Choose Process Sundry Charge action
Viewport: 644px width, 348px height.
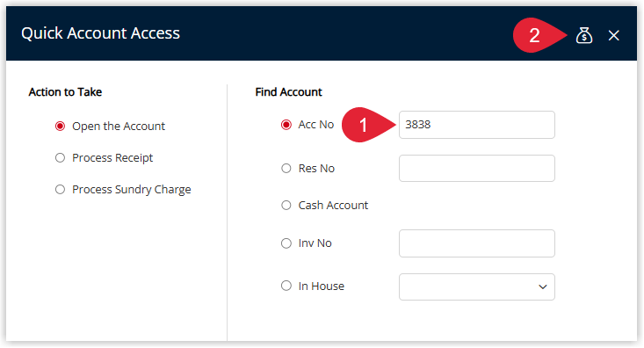point(60,190)
